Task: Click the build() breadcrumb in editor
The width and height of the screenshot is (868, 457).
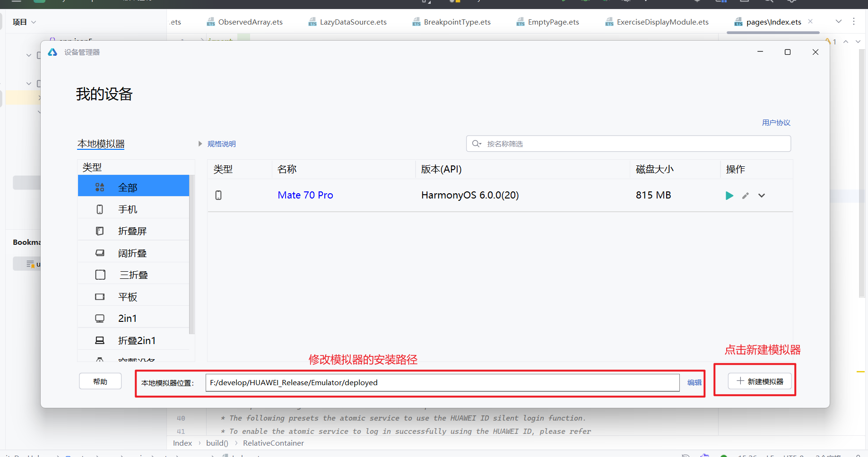Action: 217,443
